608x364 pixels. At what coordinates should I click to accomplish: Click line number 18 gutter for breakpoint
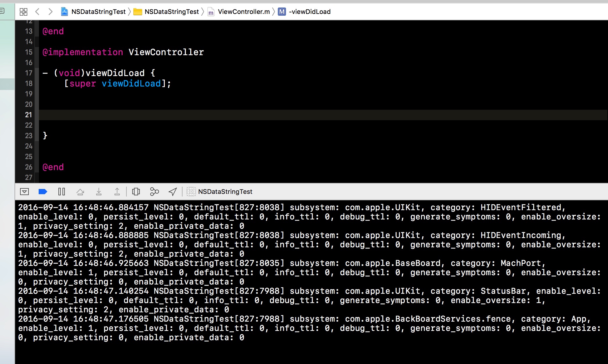pyautogui.click(x=28, y=84)
